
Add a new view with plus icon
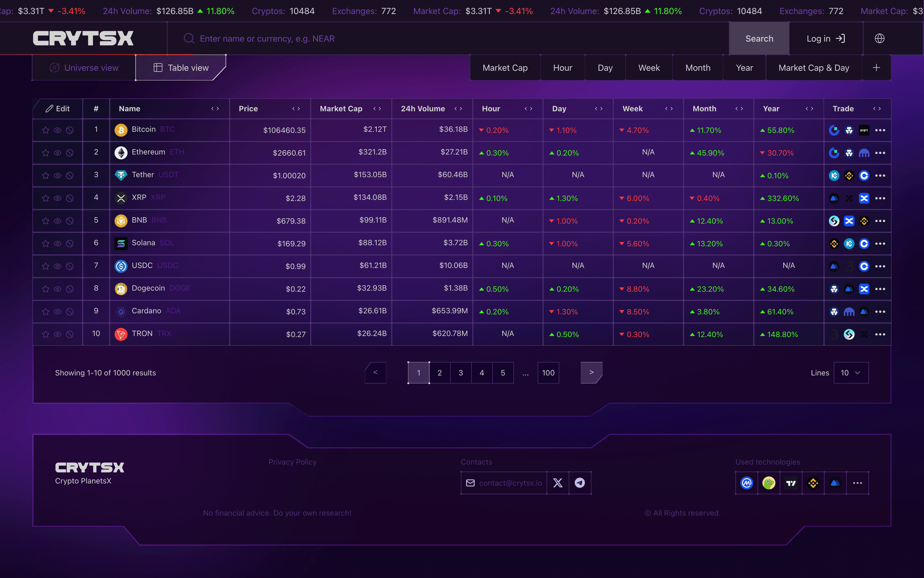pos(877,68)
